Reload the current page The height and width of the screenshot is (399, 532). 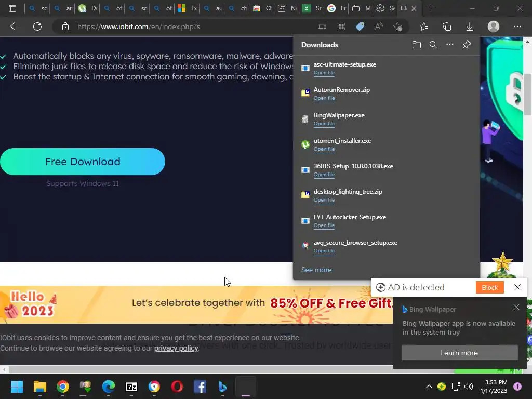37,26
